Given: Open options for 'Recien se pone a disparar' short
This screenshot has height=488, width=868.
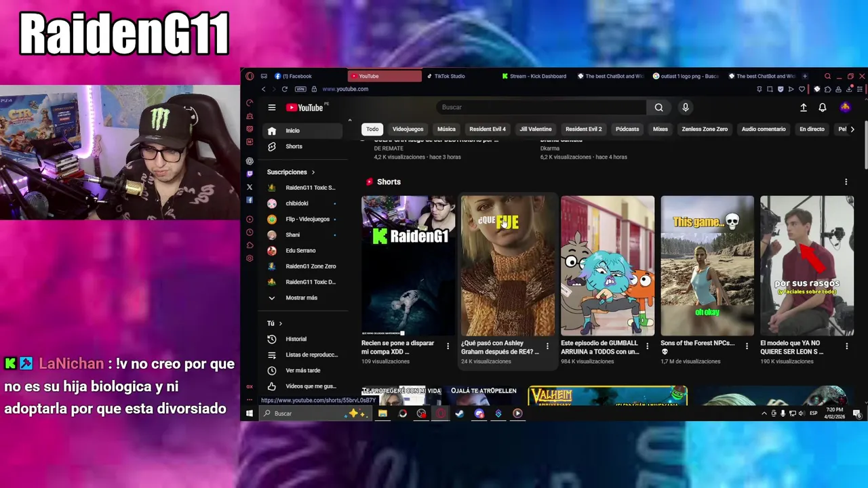Looking at the screenshot, I should [x=448, y=346].
